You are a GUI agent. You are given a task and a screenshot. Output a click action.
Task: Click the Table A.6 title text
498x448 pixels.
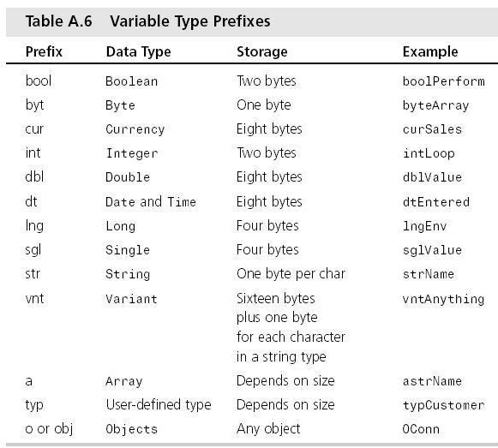click(147, 21)
